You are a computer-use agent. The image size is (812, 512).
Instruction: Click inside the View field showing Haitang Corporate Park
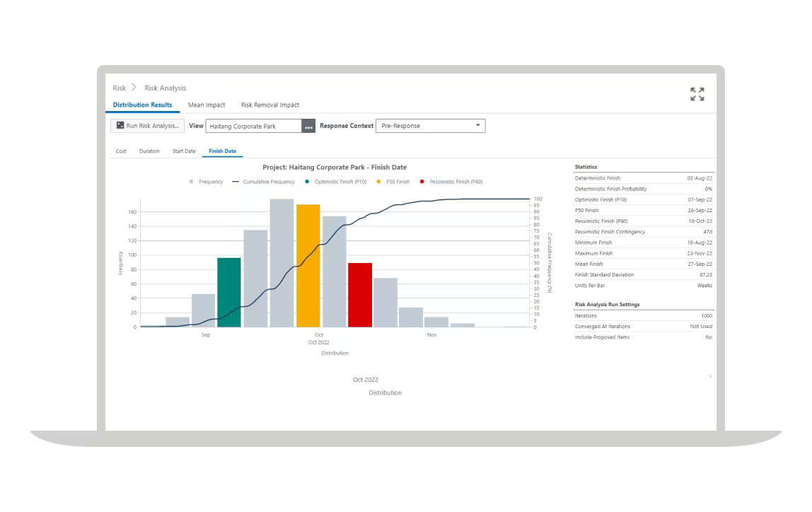click(252, 125)
